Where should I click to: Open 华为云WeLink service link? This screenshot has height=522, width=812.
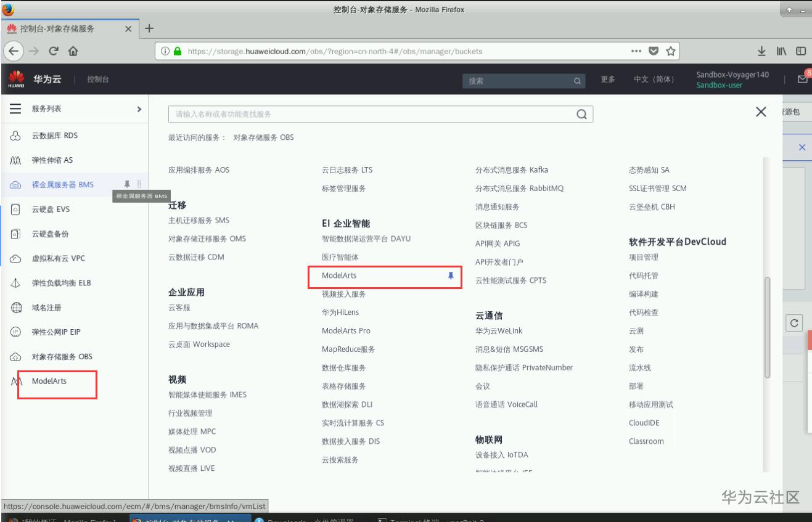coord(499,331)
